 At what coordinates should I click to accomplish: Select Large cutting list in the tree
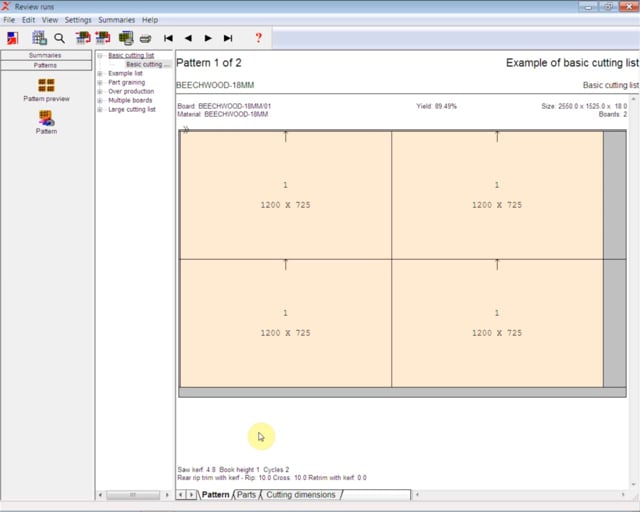pyautogui.click(x=132, y=109)
